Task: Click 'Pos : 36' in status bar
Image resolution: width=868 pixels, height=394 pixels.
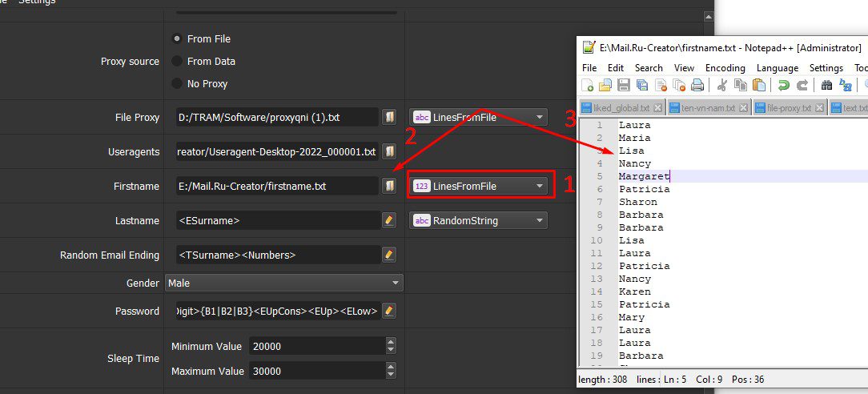Action: coord(748,380)
